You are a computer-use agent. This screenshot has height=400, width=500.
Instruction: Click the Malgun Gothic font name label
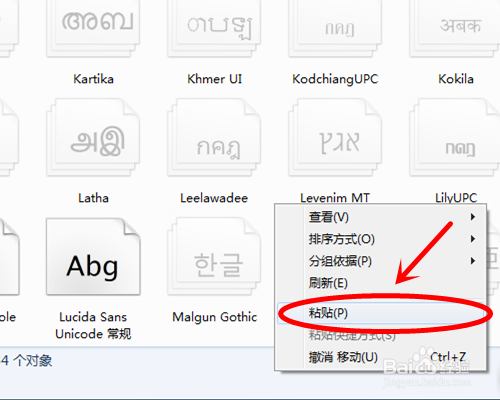tap(215, 317)
